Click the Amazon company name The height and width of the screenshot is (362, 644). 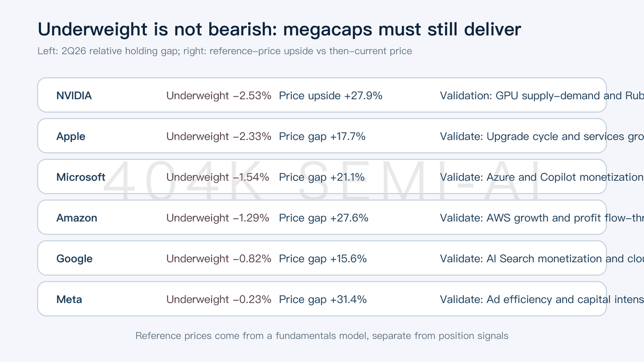(x=77, y=218)
